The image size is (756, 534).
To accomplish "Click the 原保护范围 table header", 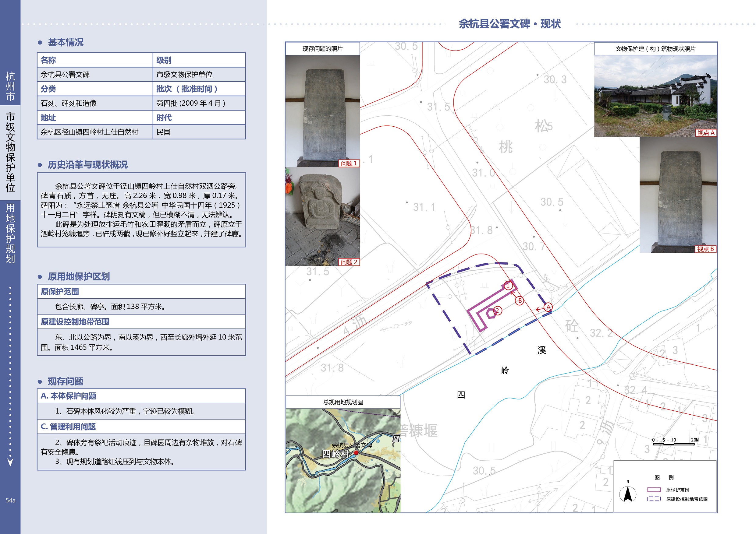I will (142, 292).
